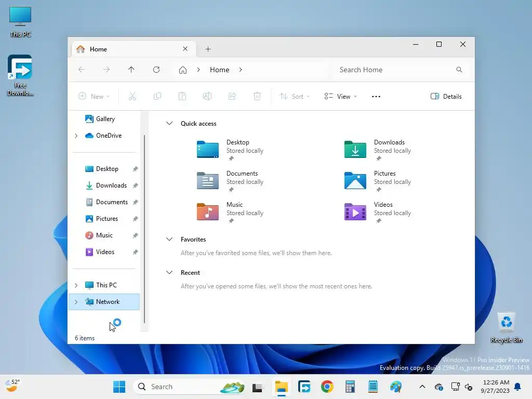Select Network in sidebar
The height and width of the screenshot is (399, 532).
pyautogui.click(x=104, y=302)
